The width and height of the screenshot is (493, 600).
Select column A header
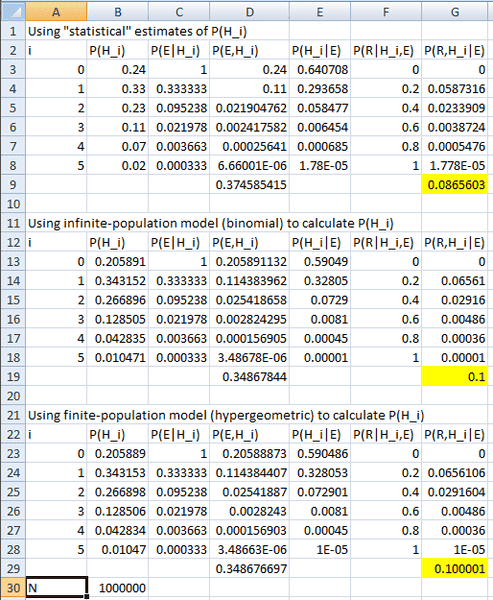[x=56, y=11]
